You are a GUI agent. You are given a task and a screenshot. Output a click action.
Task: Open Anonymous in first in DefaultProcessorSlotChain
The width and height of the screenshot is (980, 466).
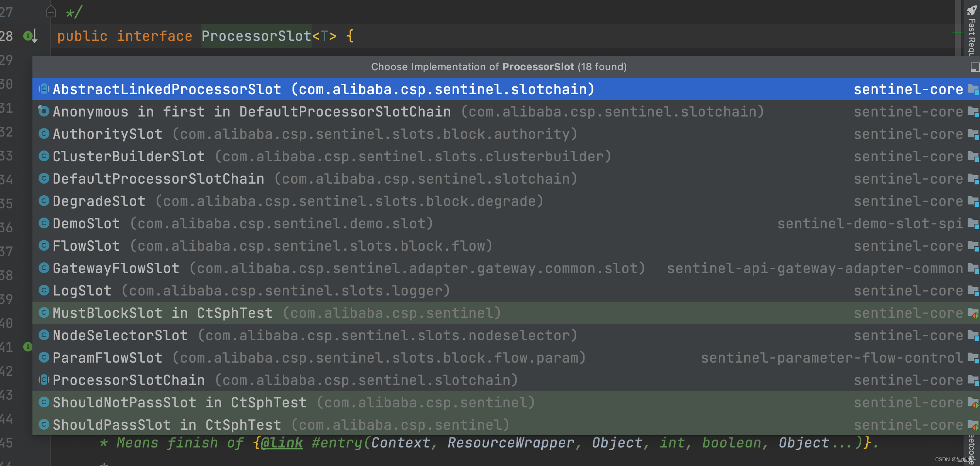(506, 111)
